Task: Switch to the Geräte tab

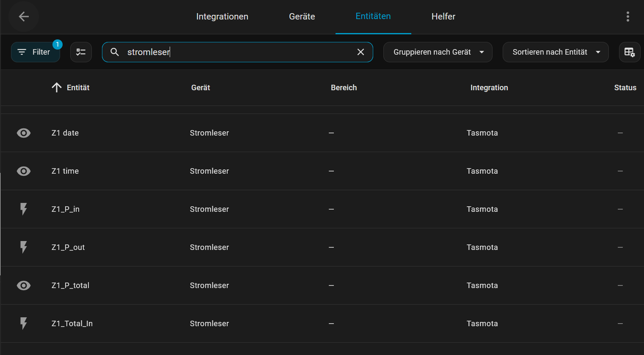Action: [x=302, y=17]
